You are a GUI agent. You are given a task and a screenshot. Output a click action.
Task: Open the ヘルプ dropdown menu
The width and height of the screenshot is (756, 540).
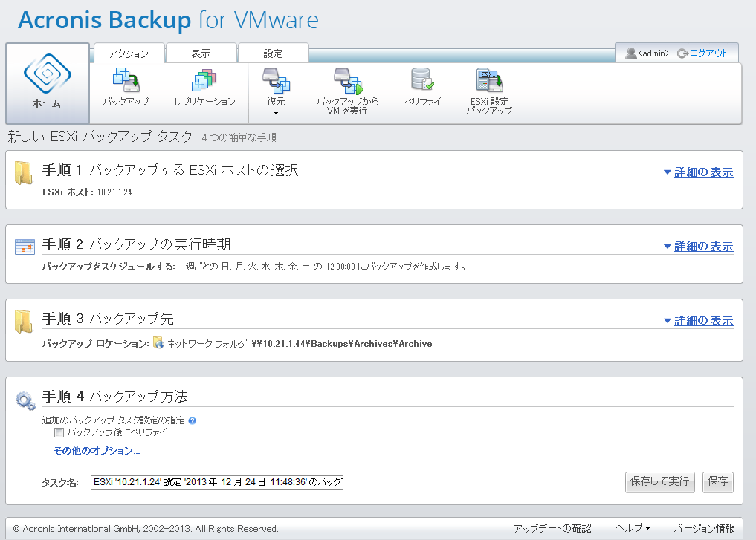coord(633,528)
